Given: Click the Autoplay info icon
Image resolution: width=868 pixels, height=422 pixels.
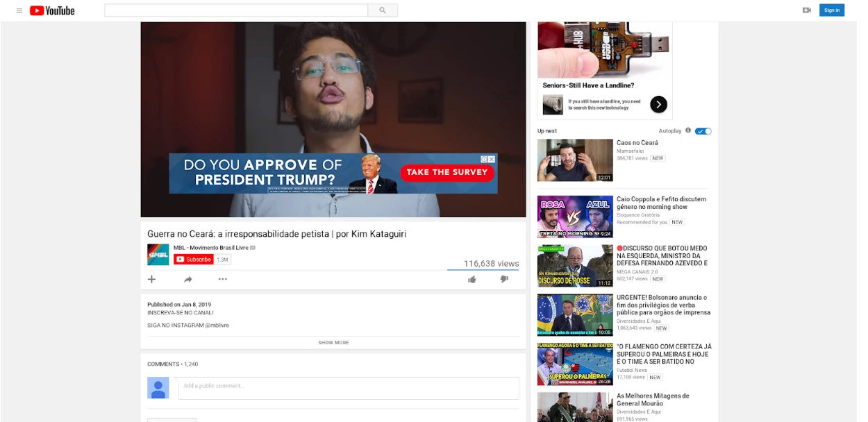Looking at the screenshot, I should pyautogui.click(x=689, y=130).
